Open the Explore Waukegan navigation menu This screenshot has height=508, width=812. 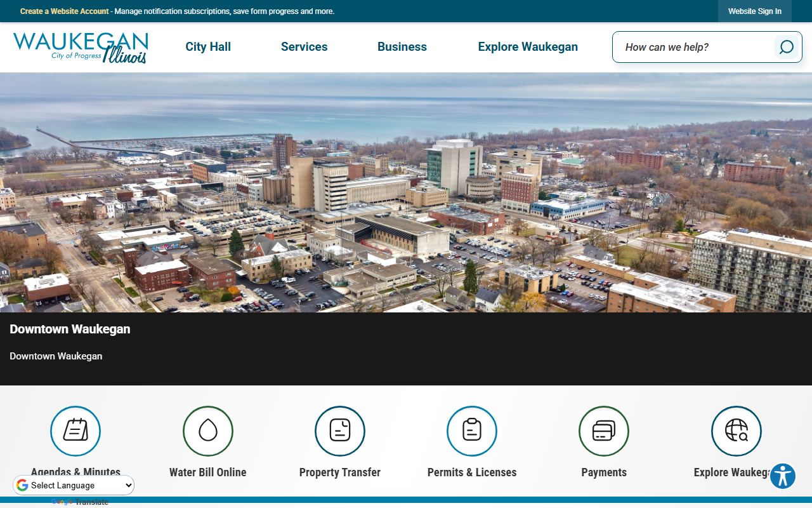coord(528,47)
